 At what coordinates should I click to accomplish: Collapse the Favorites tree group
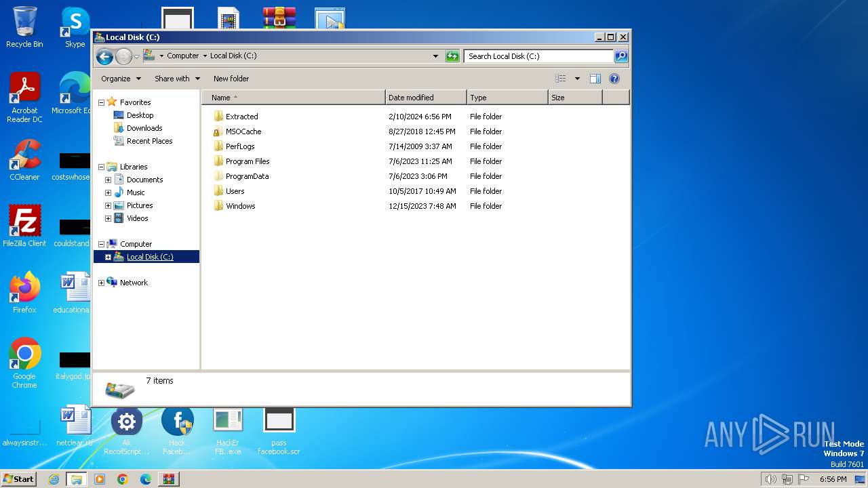[x=102, y=102]
